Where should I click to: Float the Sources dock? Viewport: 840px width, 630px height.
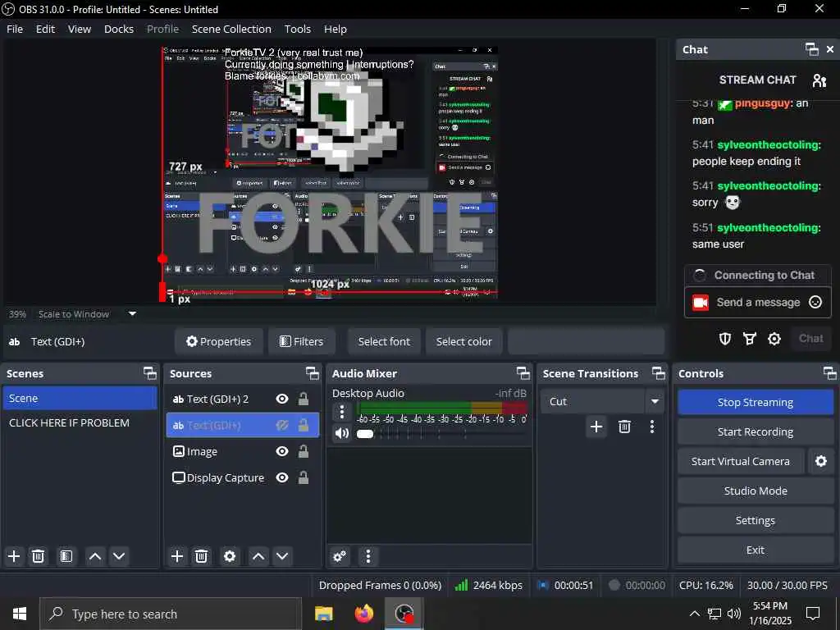coord(313,373)
